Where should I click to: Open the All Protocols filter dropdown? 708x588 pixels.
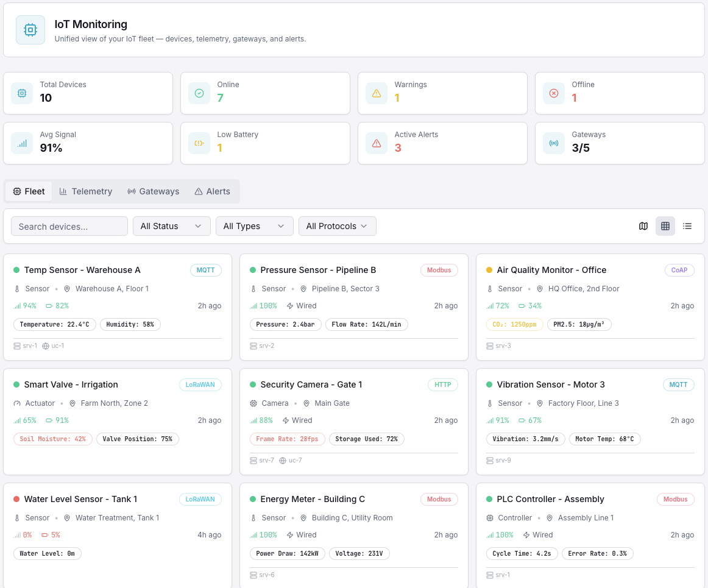(337, 226)
